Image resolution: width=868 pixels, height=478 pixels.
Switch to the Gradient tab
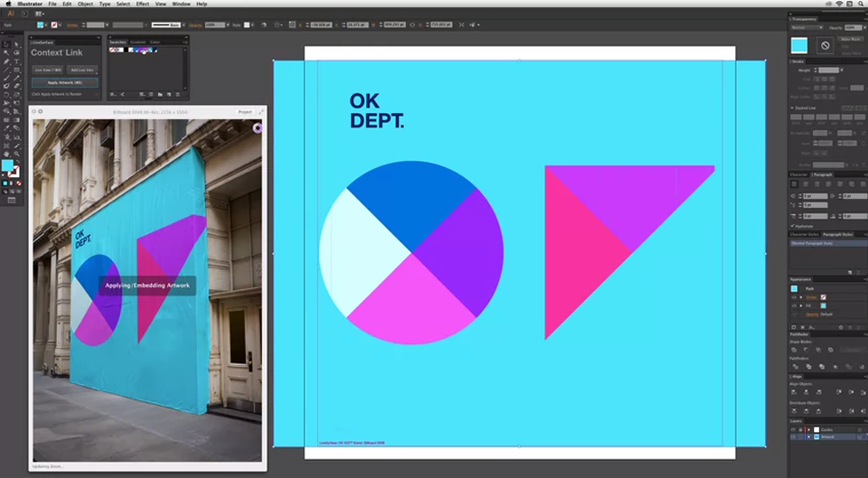[x=137, y=41]
